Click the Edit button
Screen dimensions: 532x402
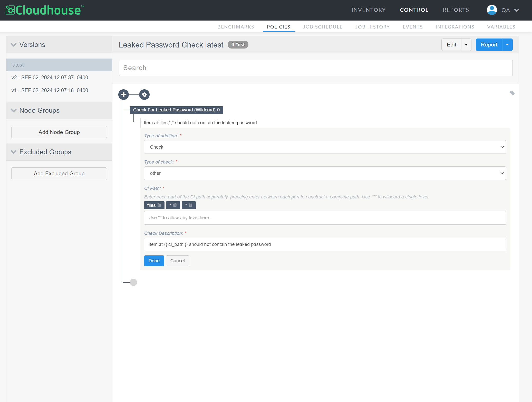451,45
